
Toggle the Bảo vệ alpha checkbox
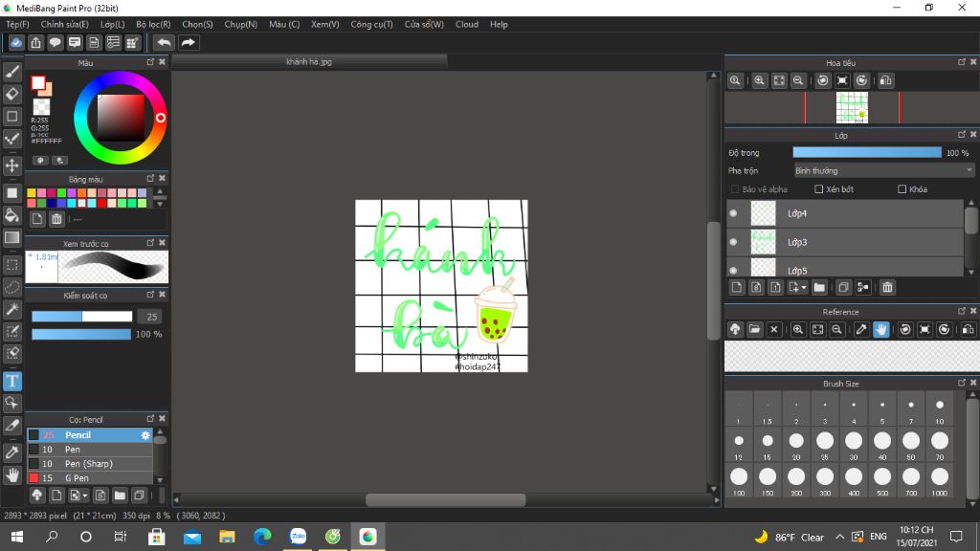735,189
